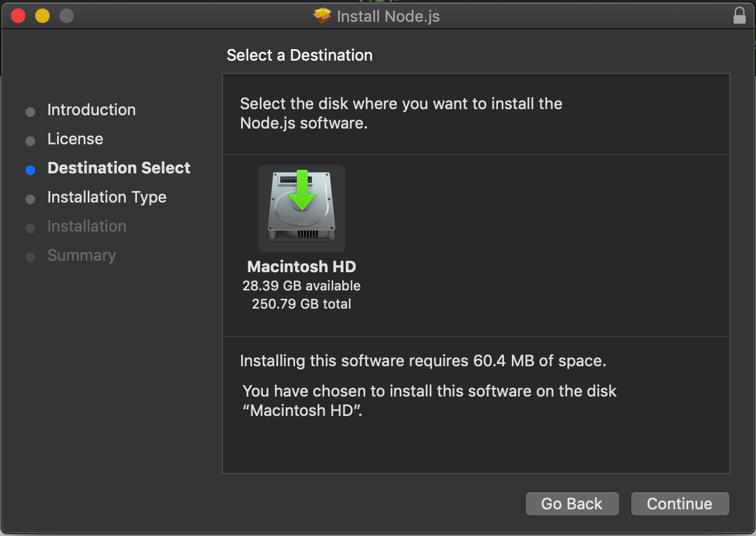Close the Install Node.js window
The width and height of the screenshot is (756, 536).
click(18, 16)
